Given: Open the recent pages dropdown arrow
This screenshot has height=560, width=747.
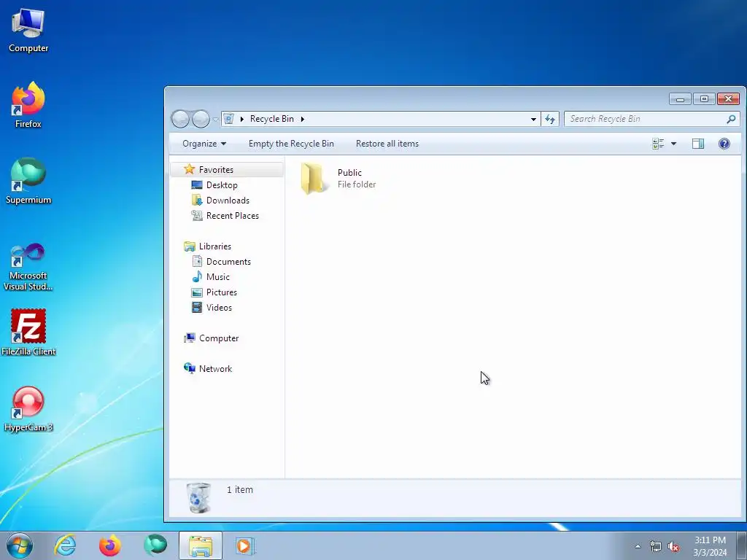Looking at the screenshot, I should coord(215,119).
